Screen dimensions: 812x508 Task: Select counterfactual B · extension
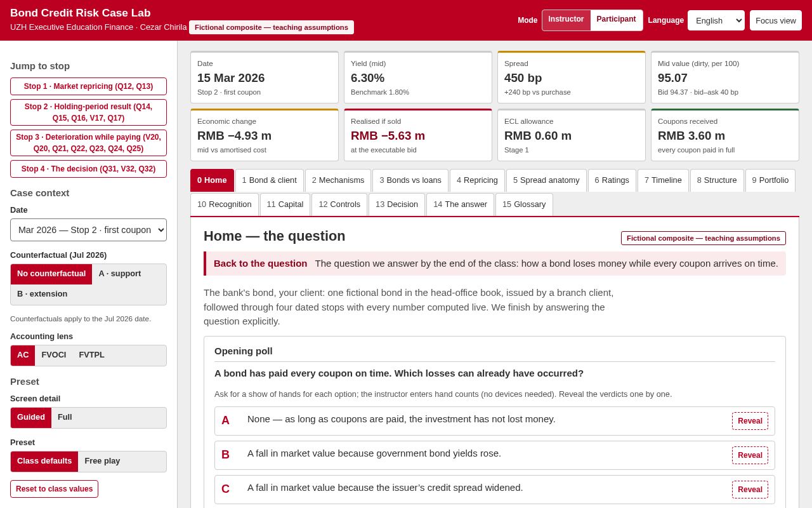click(x=42, y=294)
